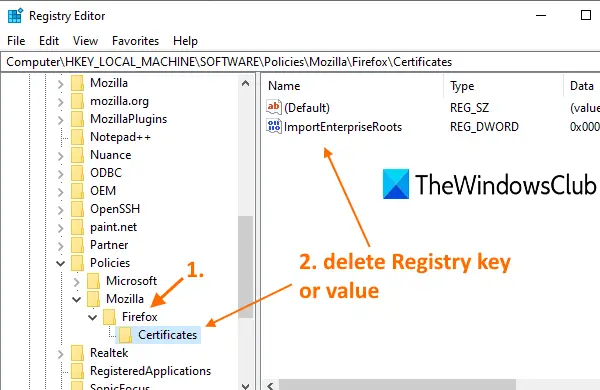Expand the paint.net key
The image size is (600, 390).
[60, 227]
